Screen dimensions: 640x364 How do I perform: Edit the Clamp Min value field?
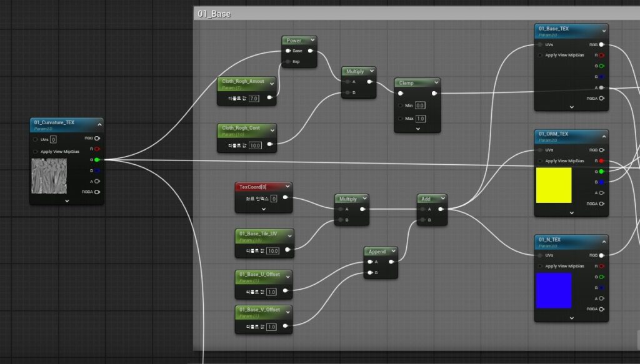coord(420,105)
